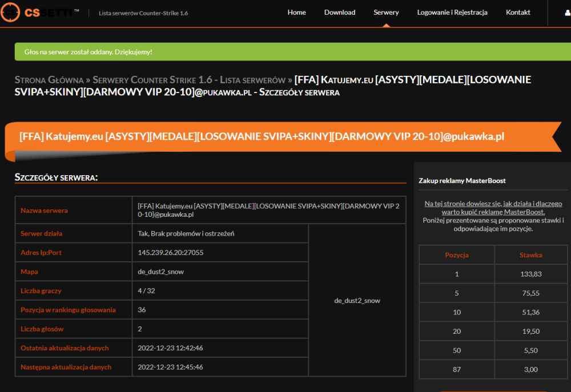The image size is (571, 392).
Task: Click next update time 2022-12-23 12:45:46
Action: (x=170, y=367)
